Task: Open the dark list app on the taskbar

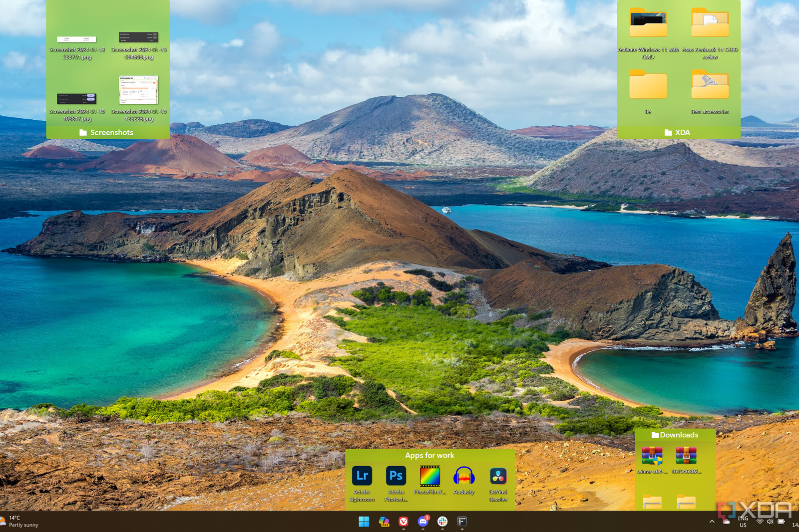Action: click(x=462, y=522)
